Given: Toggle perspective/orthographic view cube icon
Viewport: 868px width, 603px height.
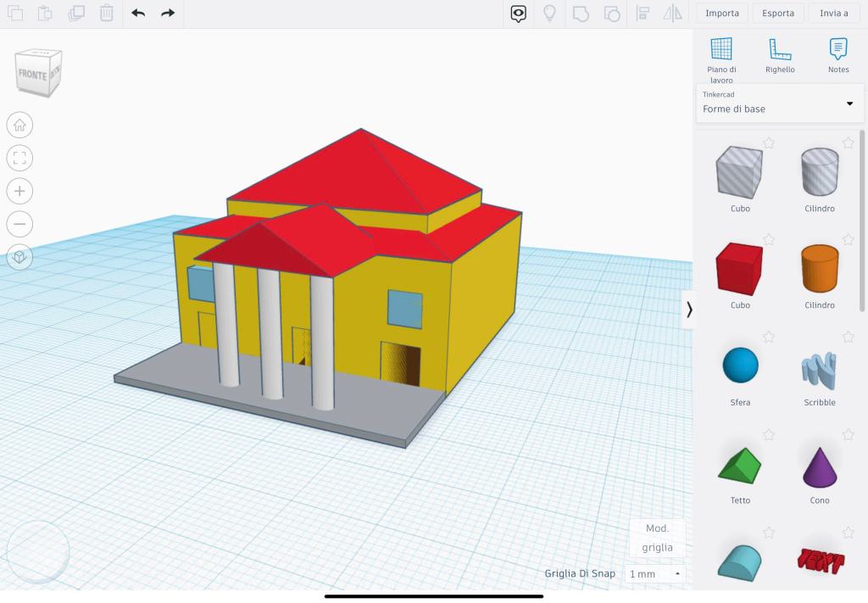Looking at the screenshot, I should coord(19,257).
